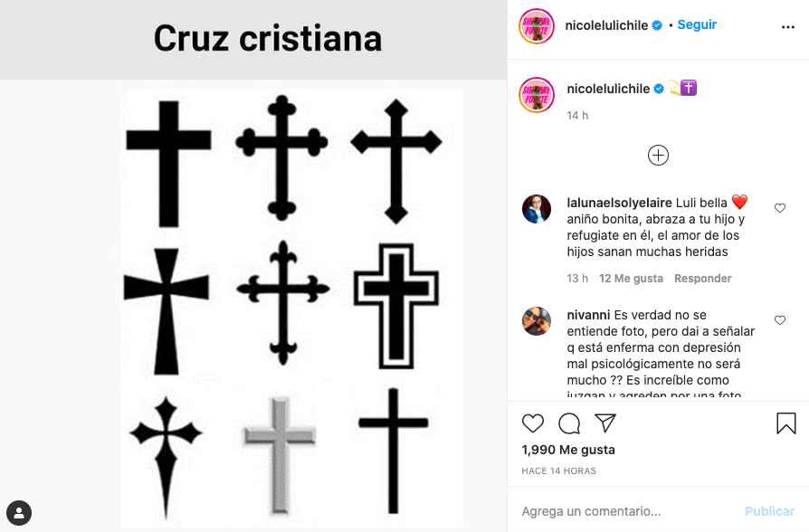
Task: Like nivanni's comment with its heart toggle
Action: pyautogui.click(x=780, y=319)
